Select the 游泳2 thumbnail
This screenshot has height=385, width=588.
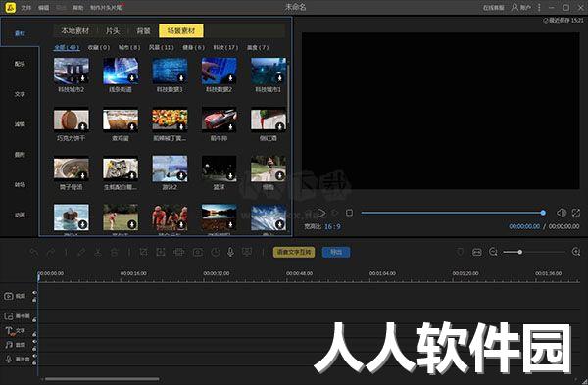tap(170, 168)
